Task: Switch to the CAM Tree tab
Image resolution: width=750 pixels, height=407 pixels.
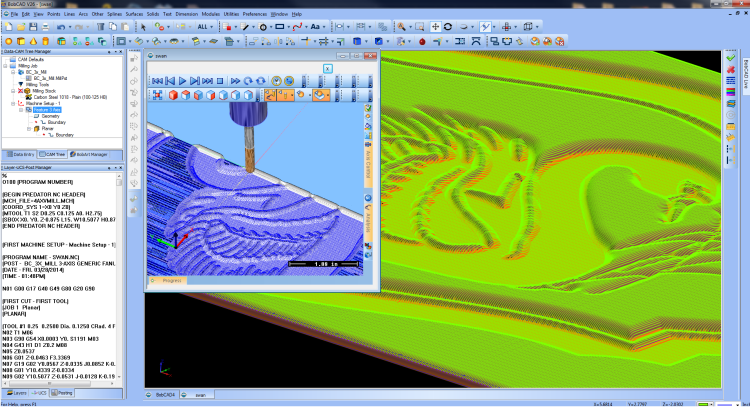Action: pos(52,154)
